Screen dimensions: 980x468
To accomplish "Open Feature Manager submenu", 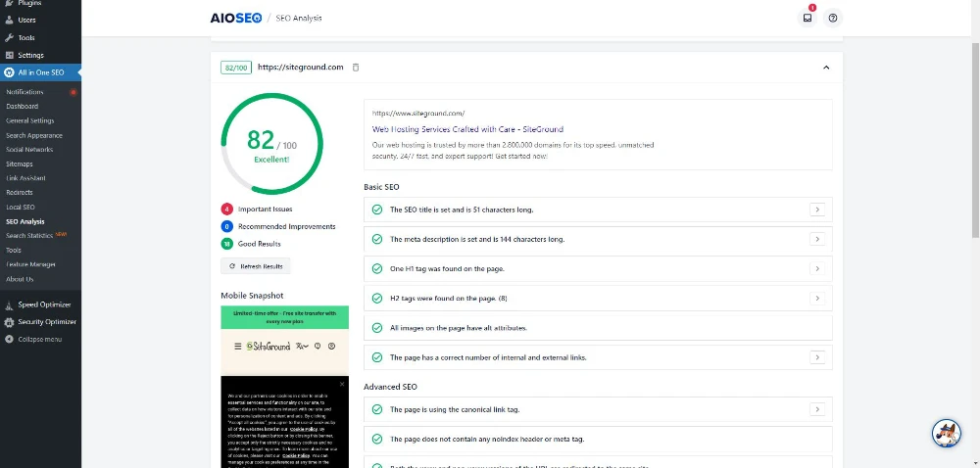I will pos(30,264).
